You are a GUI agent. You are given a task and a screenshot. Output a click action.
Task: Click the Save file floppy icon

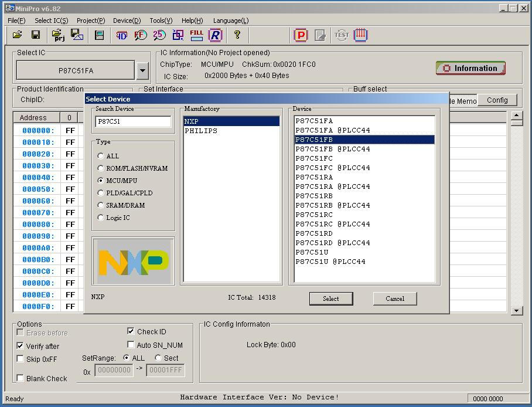point(36,35)
